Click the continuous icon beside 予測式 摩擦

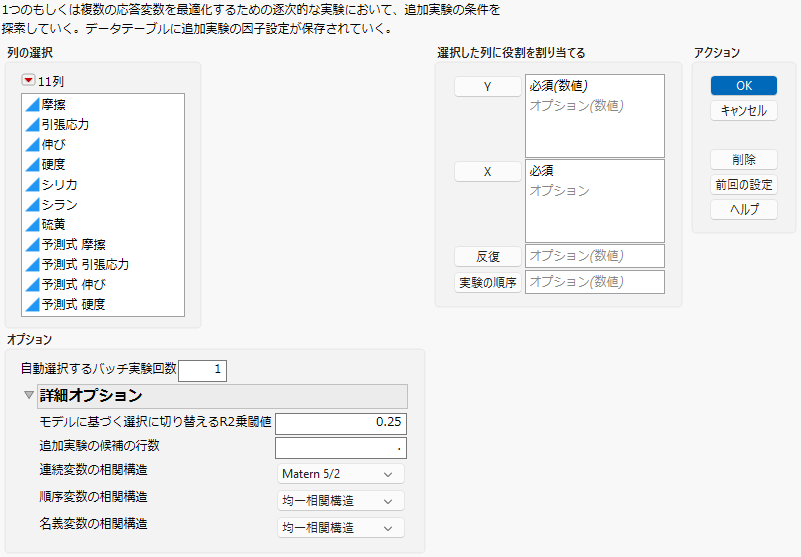[x=33, y=245]
